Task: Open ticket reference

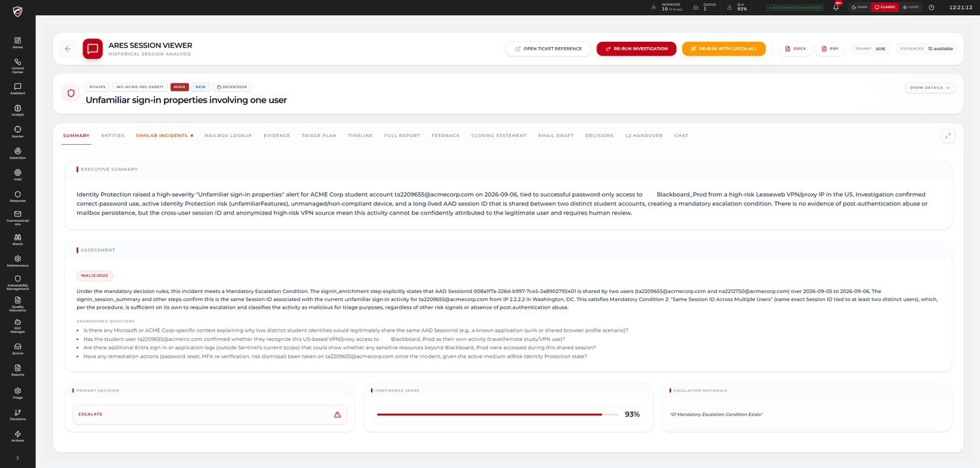Action: tap(548, 49)
